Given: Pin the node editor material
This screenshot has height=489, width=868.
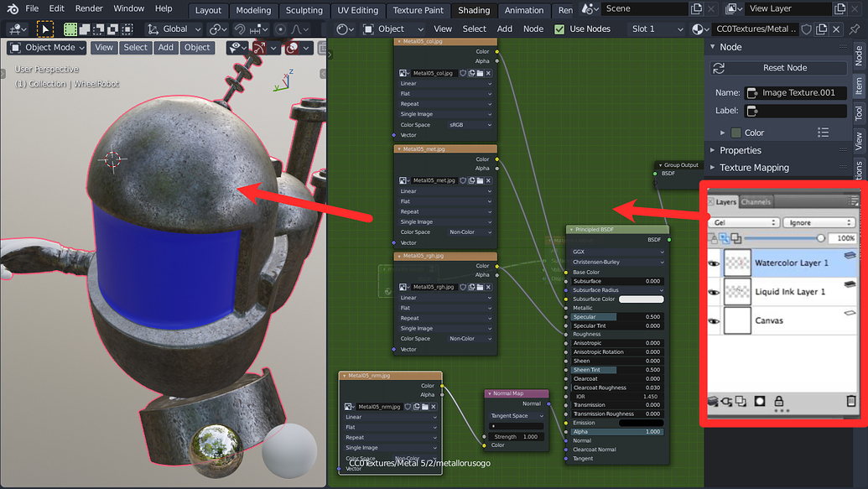Looking at the screenshot, I should coord(855,29).
